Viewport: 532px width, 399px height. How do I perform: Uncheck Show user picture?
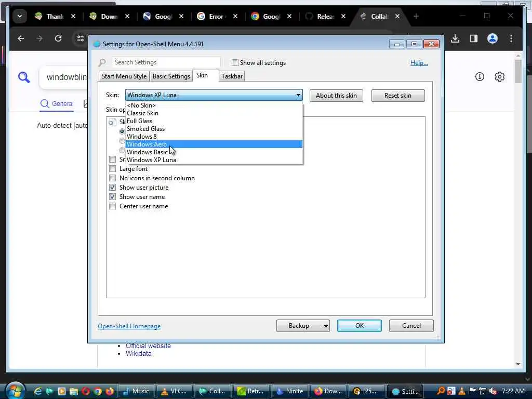[113, 187]
